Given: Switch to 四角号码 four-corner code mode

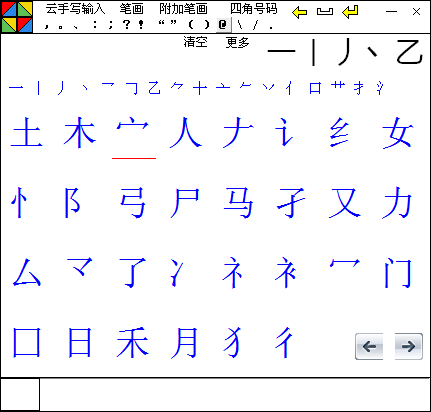Looking at the screenshot, I should coord(254,9).
